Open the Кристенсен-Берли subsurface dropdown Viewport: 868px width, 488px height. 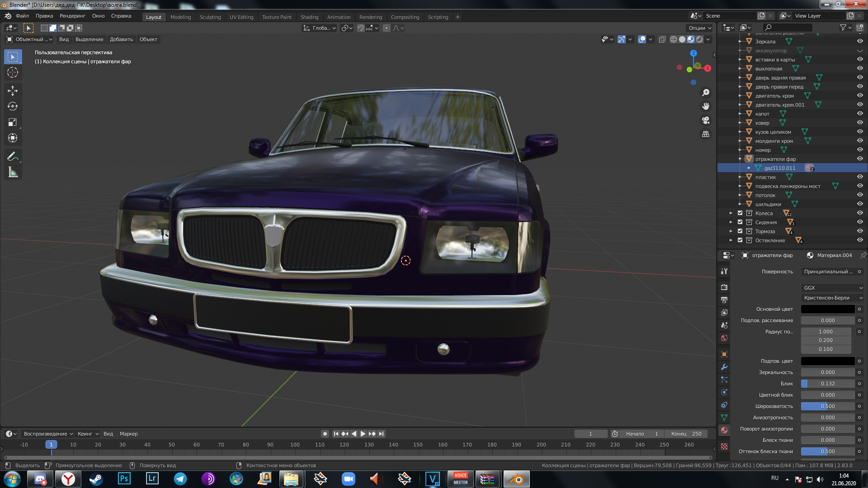pos(832,298)
